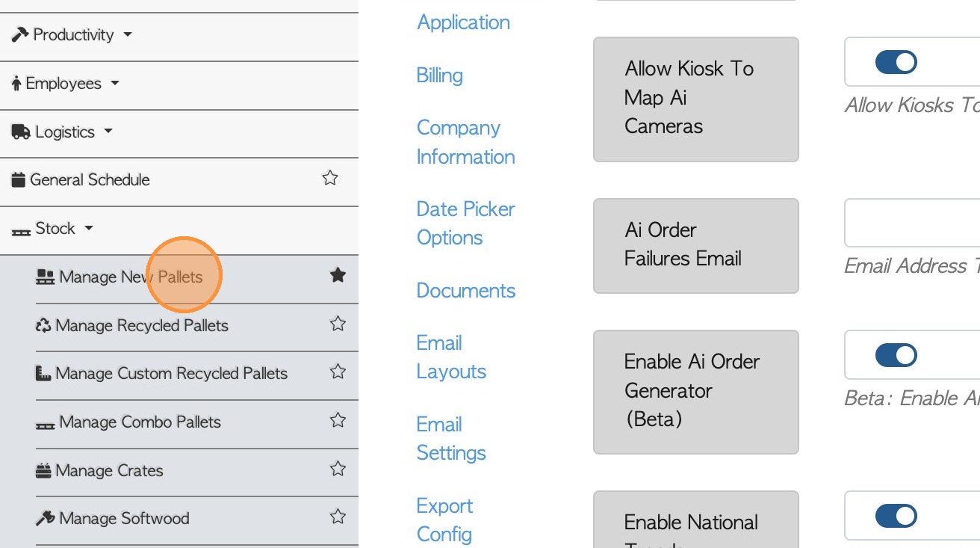Go to Company Information settings
Viewport: 980px width, 548px height.
[x=465, y=142]
